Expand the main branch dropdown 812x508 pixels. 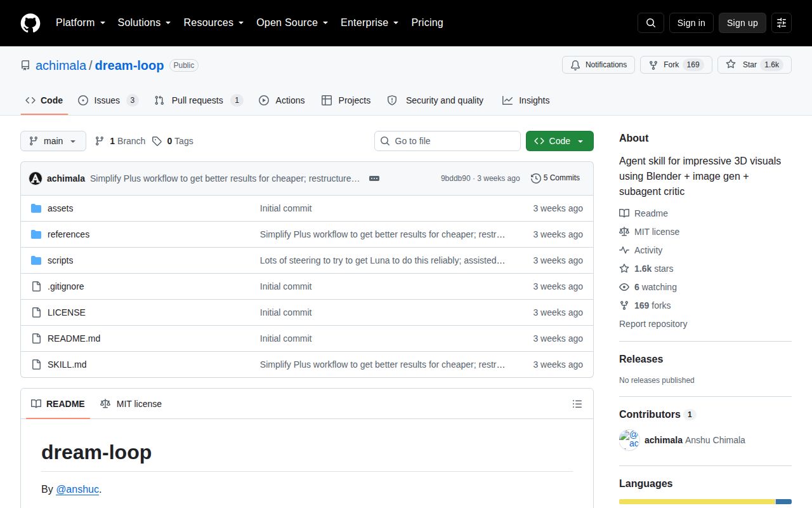53,141
